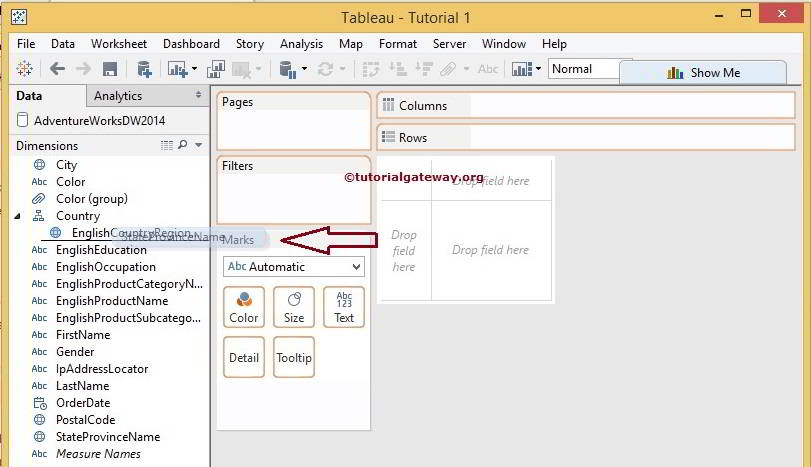
Task: Click the Undo back arrow
Action: point(57,69)
